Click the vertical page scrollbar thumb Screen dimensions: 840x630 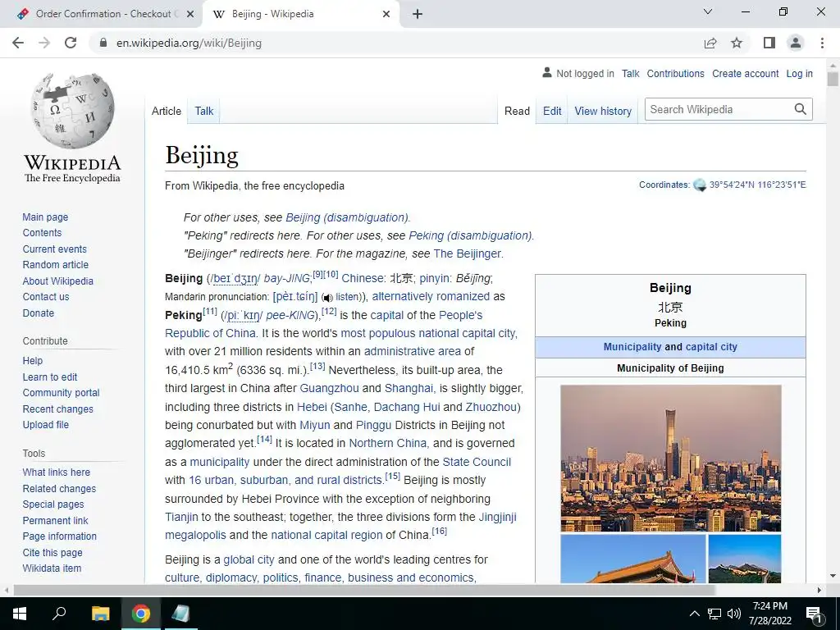point(833,80)
